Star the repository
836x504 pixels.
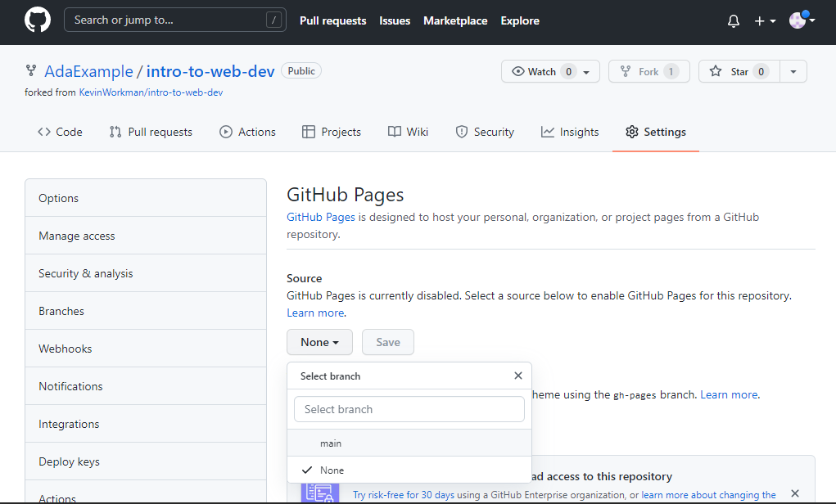click(739, 71)
